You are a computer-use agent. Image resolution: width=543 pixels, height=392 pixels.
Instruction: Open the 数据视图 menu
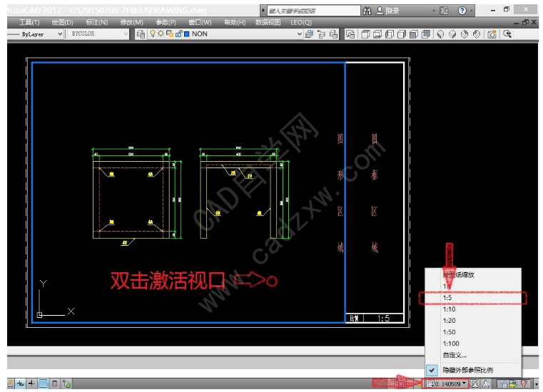coord(268,23)
